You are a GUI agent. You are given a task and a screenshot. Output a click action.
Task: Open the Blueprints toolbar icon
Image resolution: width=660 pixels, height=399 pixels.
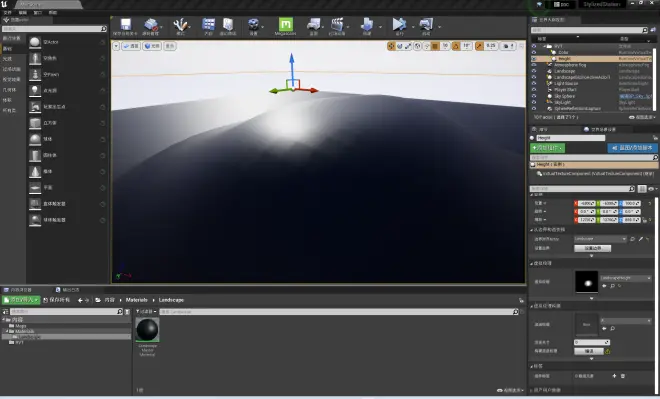coord(313,24)
